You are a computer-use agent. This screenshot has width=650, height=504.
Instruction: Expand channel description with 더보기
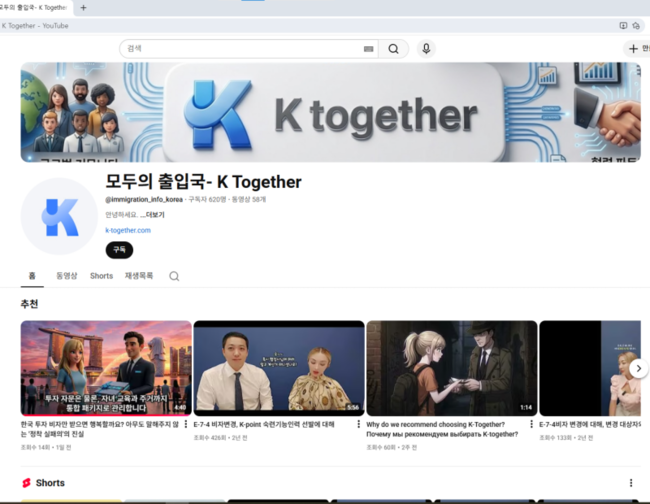pyautogui.click(x=153, y=215)
